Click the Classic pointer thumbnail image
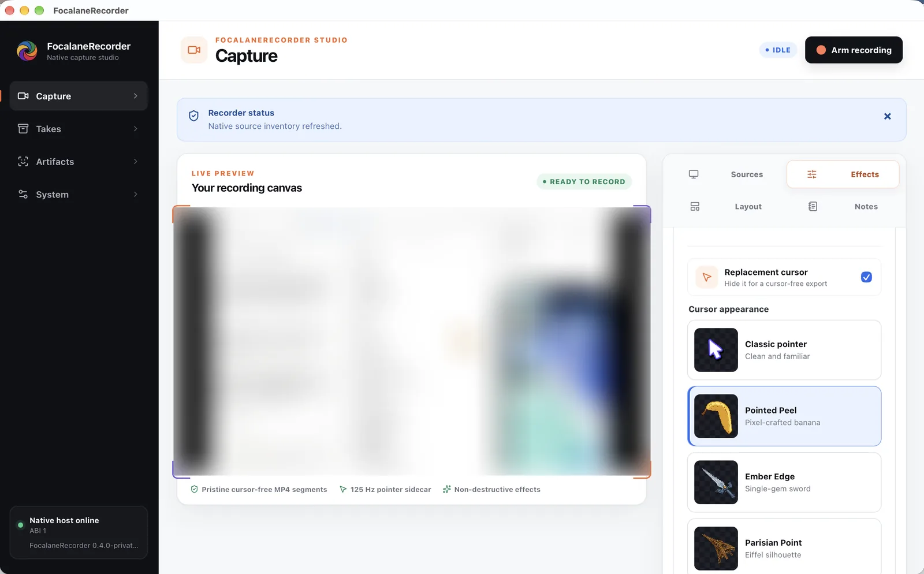This screenshot has height=574, width=924. [716, 350]
